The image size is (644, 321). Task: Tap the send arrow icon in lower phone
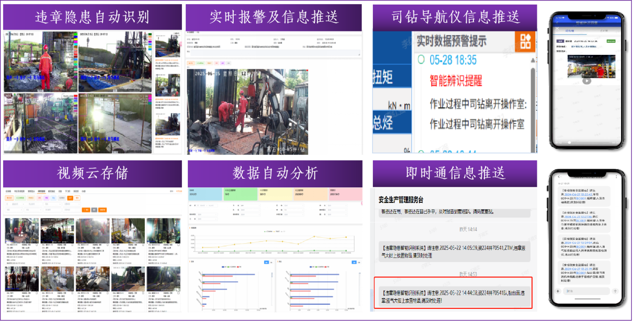[x=615, y=291]
